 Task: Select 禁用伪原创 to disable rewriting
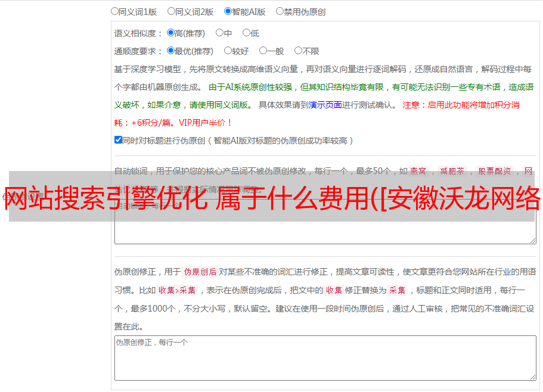tap(280, 11)
